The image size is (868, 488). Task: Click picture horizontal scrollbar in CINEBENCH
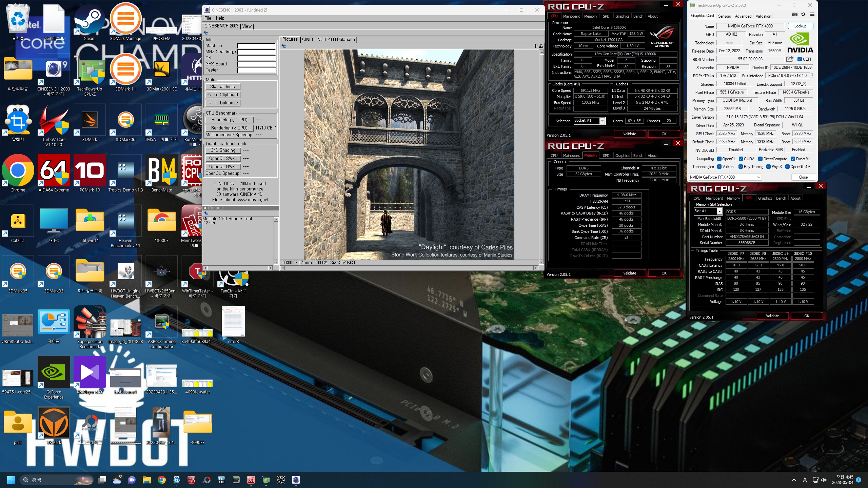coord(410,268)
